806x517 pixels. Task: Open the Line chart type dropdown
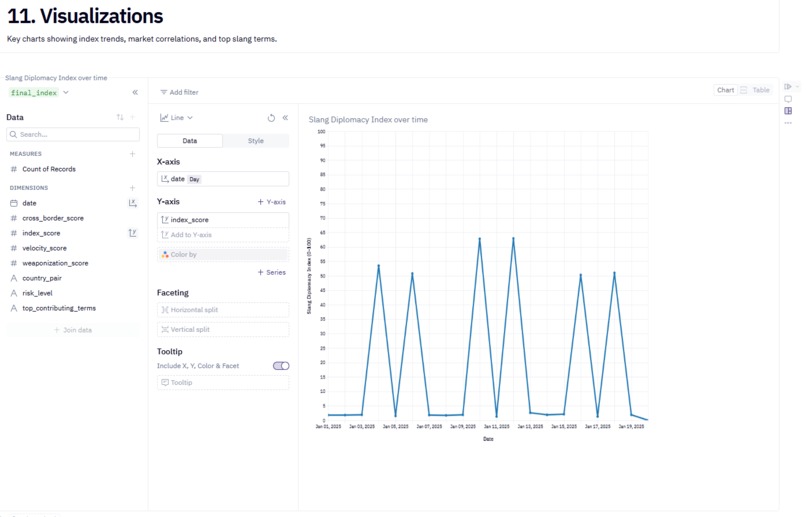[x=176, y=118]
